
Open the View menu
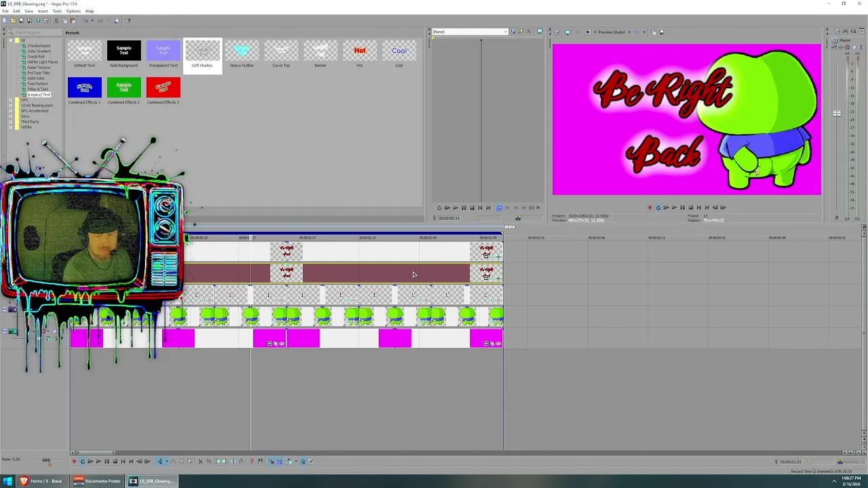click(28, 11)
